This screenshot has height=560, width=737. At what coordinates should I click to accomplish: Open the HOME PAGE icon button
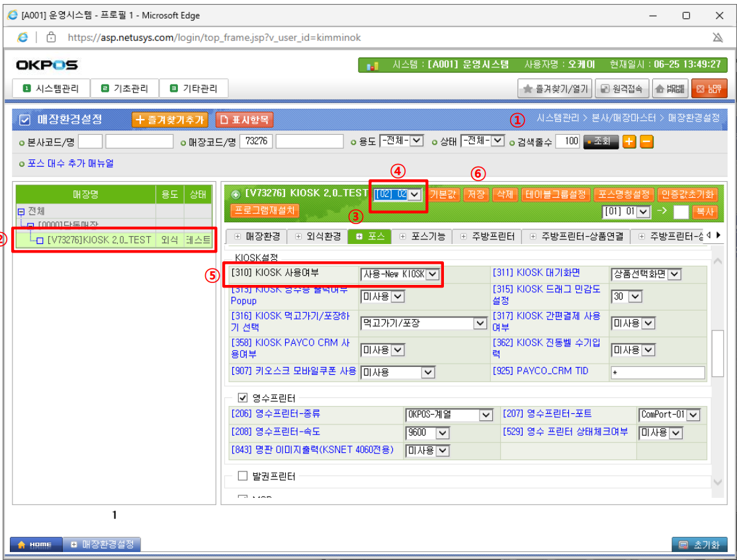670,89
